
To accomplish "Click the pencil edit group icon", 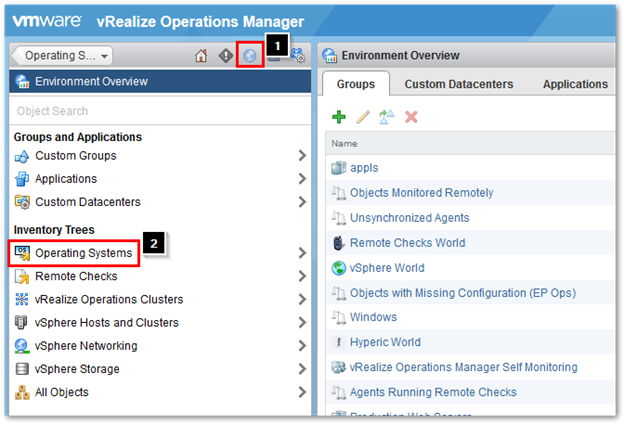I will coord(362,117).
